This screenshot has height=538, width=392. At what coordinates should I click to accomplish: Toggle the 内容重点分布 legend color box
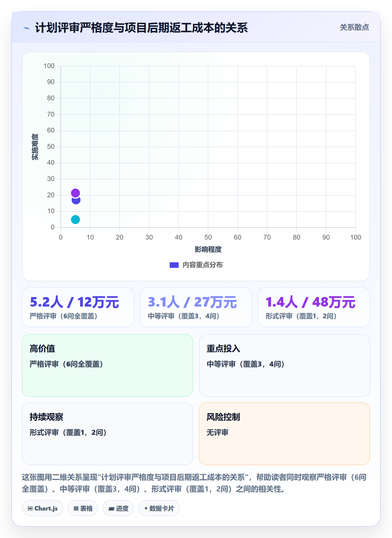click(174, 265)
